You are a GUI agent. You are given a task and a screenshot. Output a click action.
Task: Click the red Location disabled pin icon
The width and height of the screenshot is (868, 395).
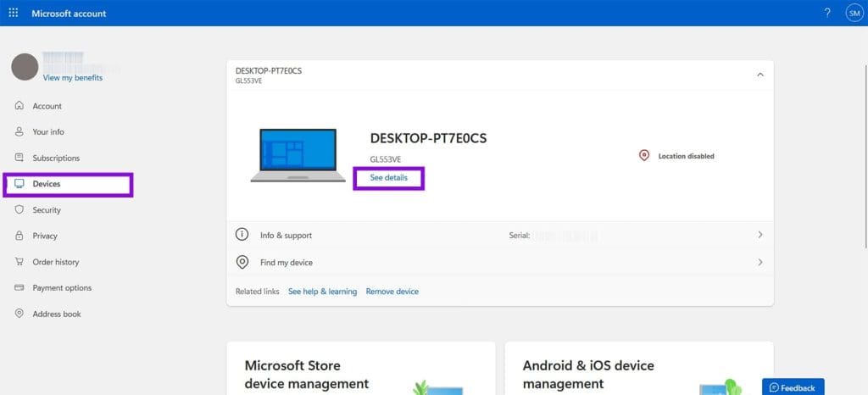[x=644, y=156]
